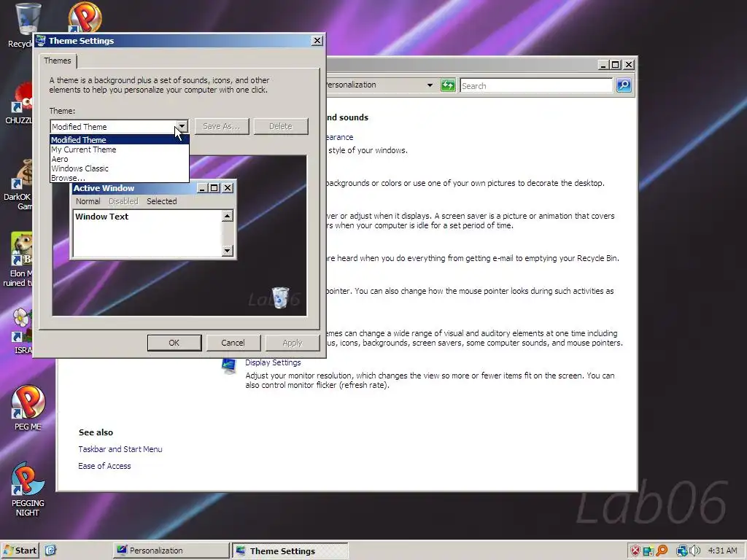The image size is (747, 560).
Task: Close the Theme Settings dialog
Action: (x=317, y=41)
